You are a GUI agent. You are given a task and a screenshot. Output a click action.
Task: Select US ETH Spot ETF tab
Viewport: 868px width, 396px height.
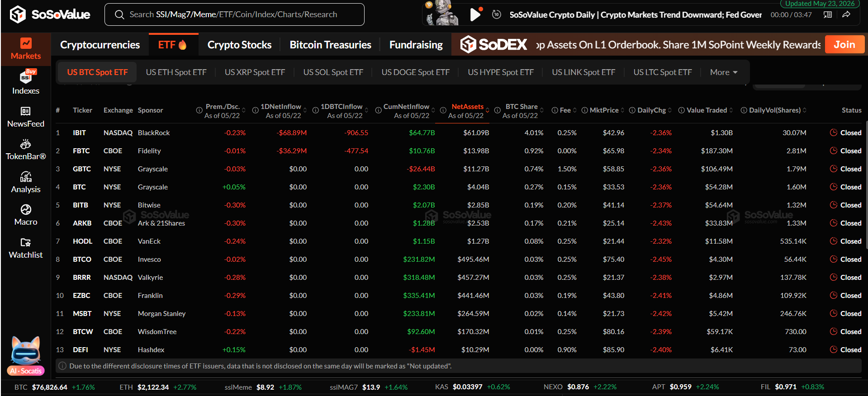[x=176, y=72]
